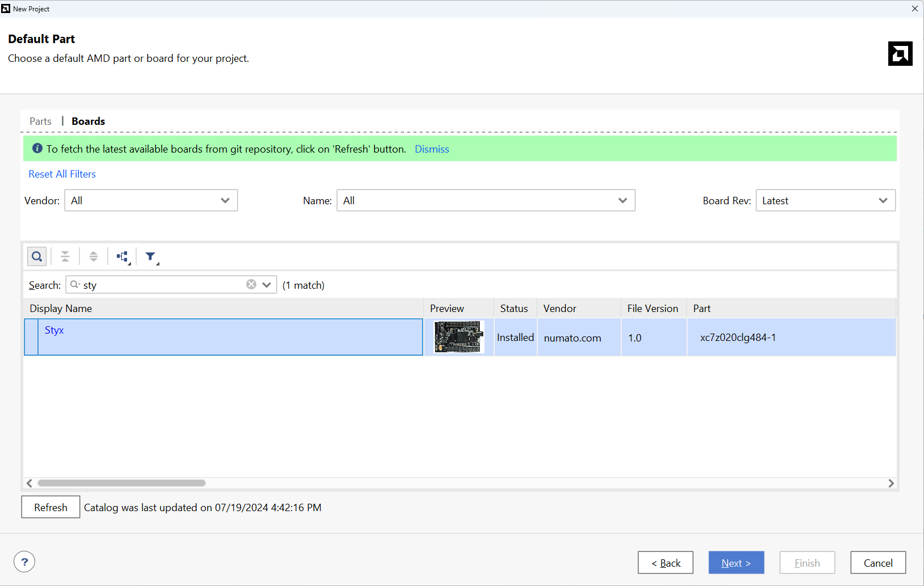Open the filter funnel icon menu
The width and height of the screenshot is (924, 586).
151,257
